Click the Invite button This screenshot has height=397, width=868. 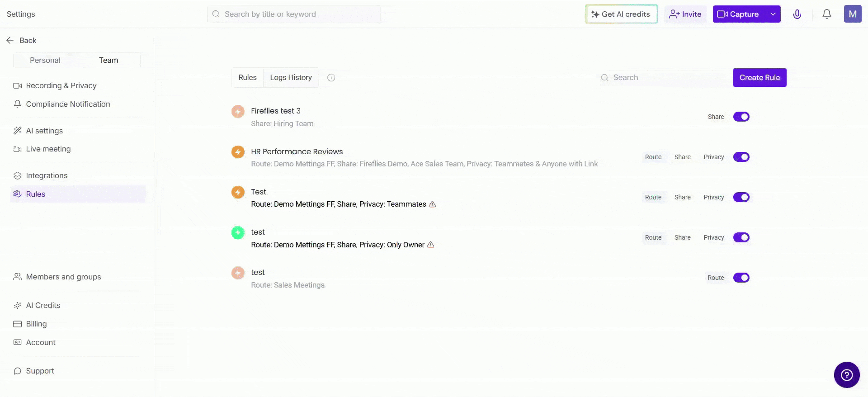tap(685, 14)
